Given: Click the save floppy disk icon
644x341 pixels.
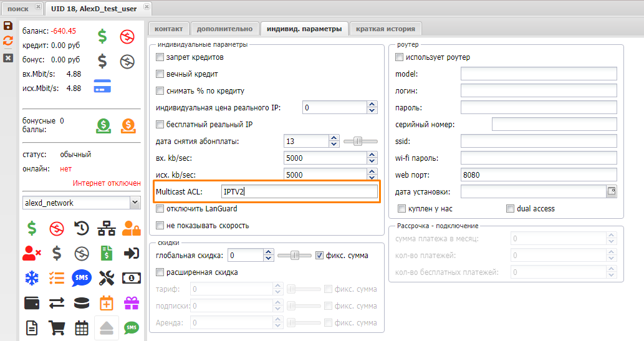Looking at the screenshot, I should [x=8, y=26].
